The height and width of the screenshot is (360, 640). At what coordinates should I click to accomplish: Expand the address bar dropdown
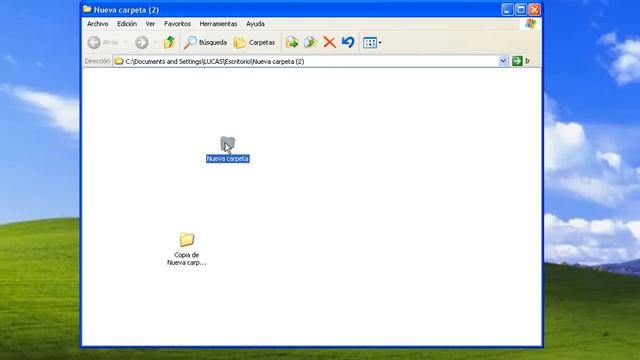coord(503,61)
